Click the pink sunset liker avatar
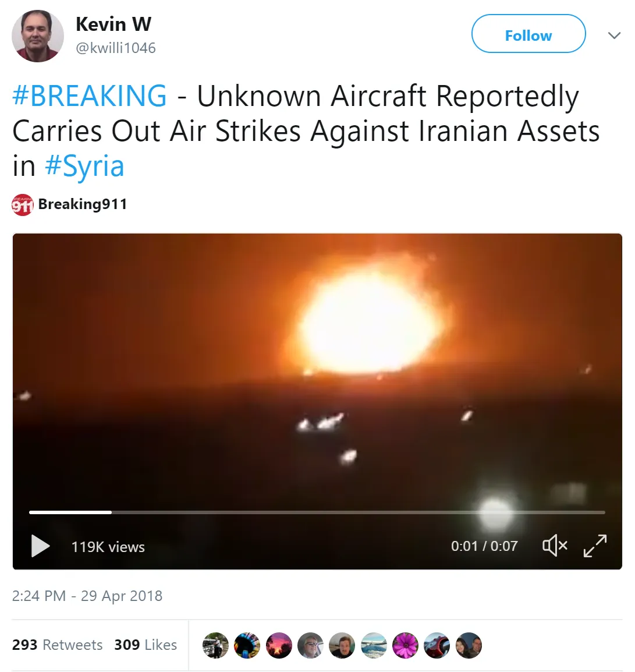The image size is (635, 672). pos(279,645)
